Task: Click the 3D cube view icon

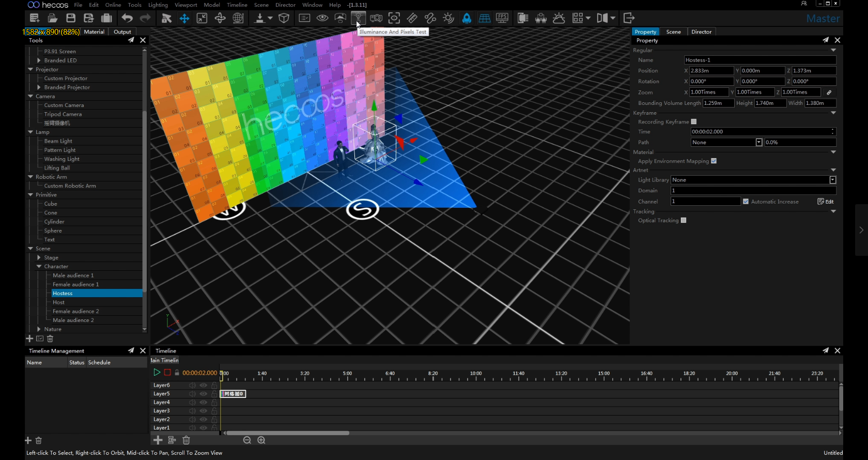Action: (284, 18)
